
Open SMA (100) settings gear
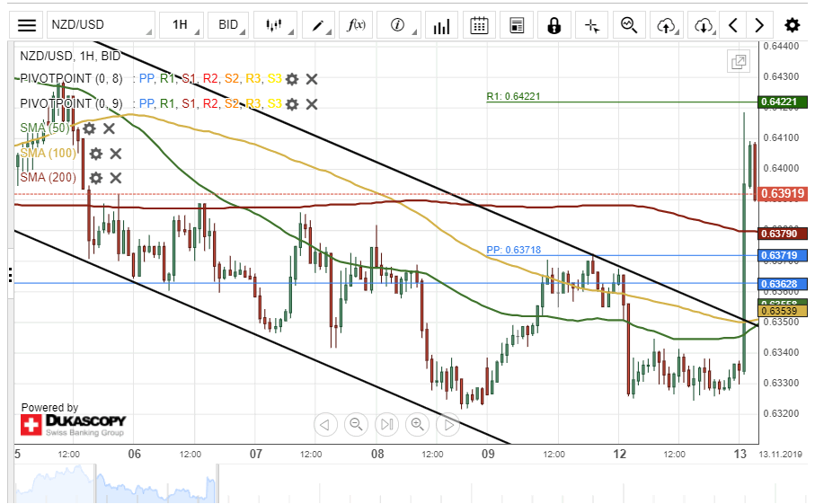95,154
